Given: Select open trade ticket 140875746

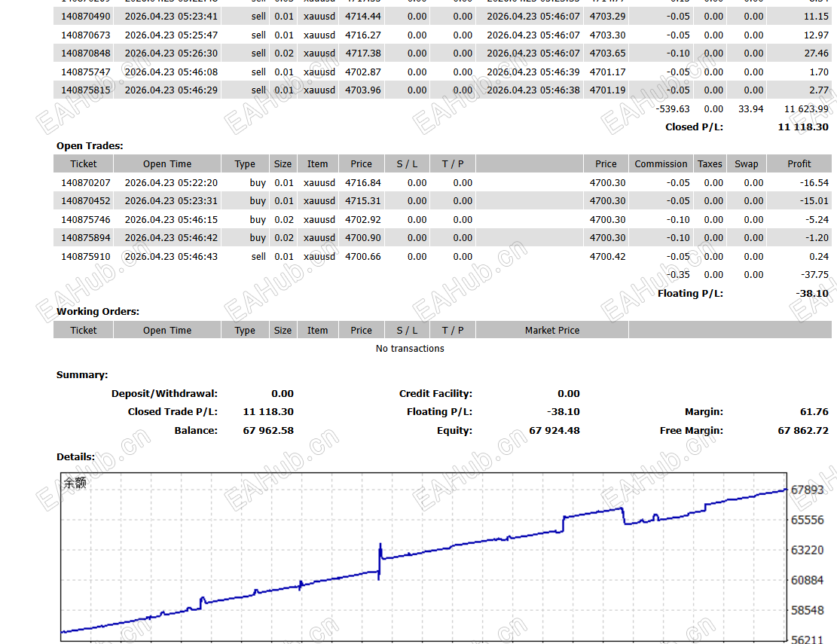Looking at the screenshot, I should pyautogui.click(x=85, y=220).
